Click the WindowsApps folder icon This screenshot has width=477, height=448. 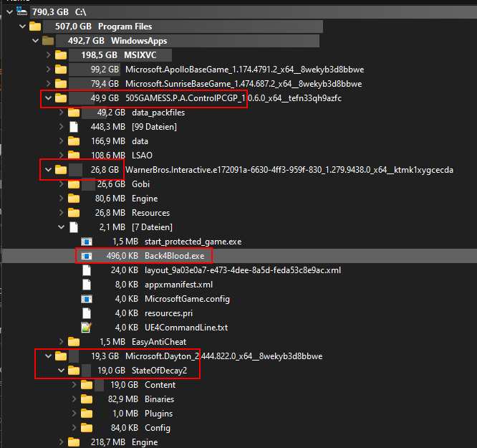[48, 41]
